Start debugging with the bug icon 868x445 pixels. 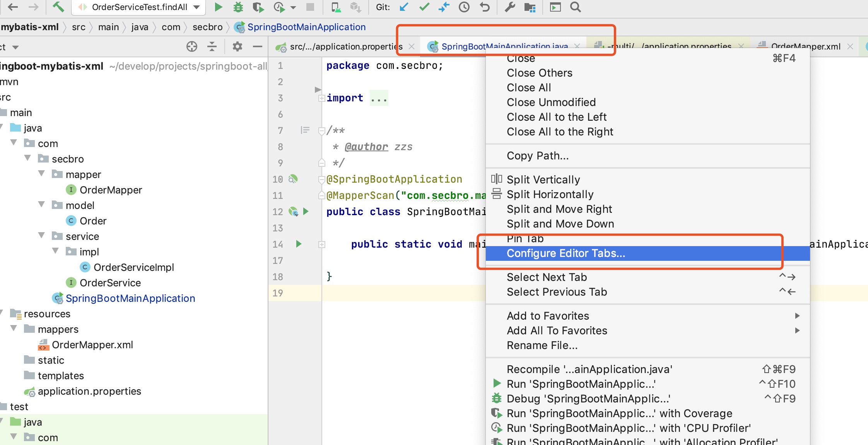click(238, 7)
